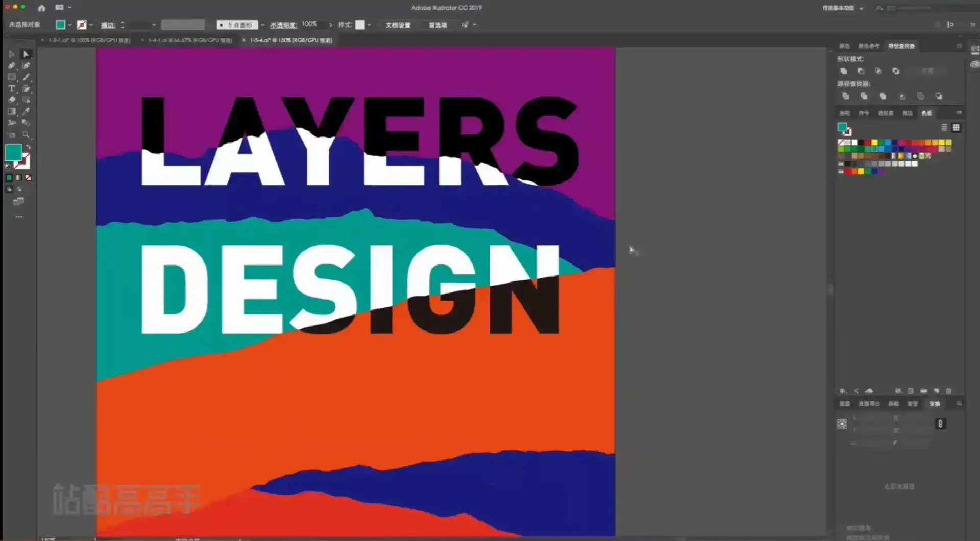This screenshot has width=980, height=541.
Task: Select the Type tool
Action: (12, 88)
